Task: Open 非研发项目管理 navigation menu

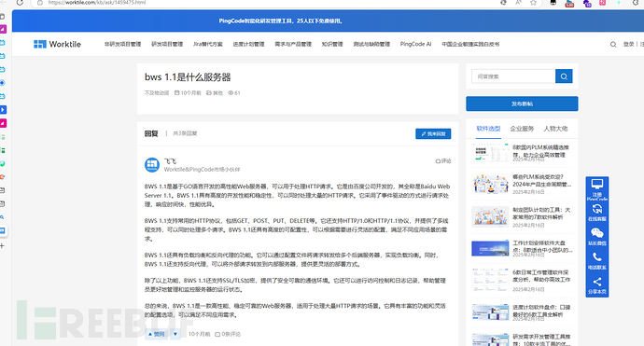Action: pos(122,45)
